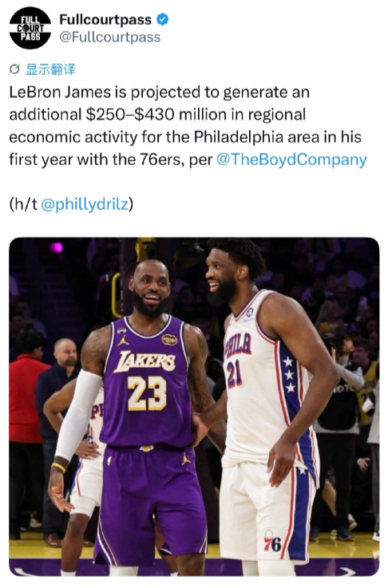Screen dimensions: 384x588
Task: Click the Jumpman logo on purple shorts
Action: click(186, 459)
